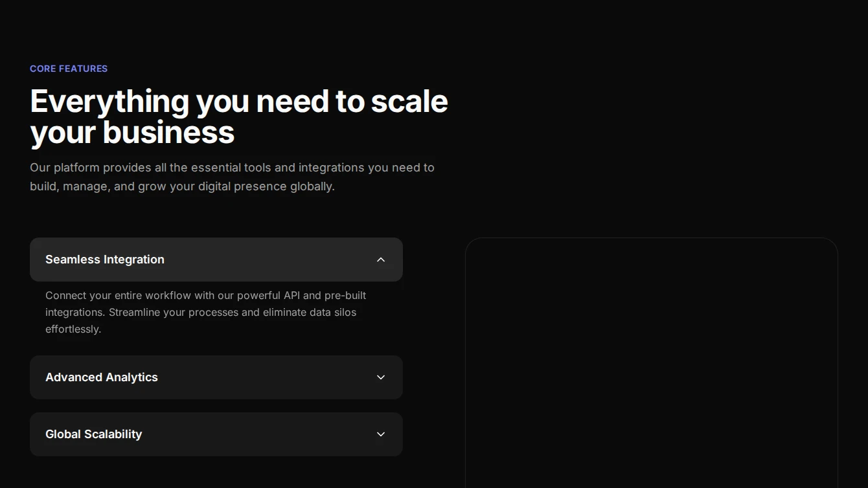868x488 pixels.
Task: Select the "Advanced Analytics" title text
Action: 102,377
